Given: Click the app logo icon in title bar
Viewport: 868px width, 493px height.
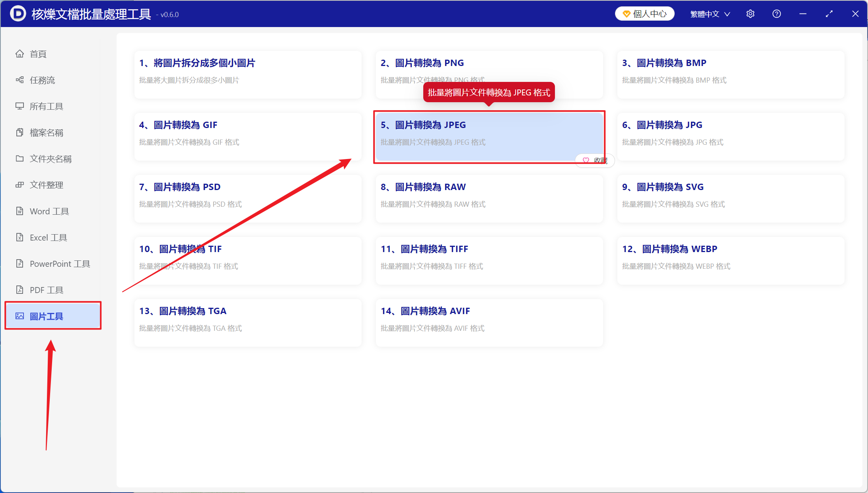Looking at the screenshot, I should [x=18, y=14].
